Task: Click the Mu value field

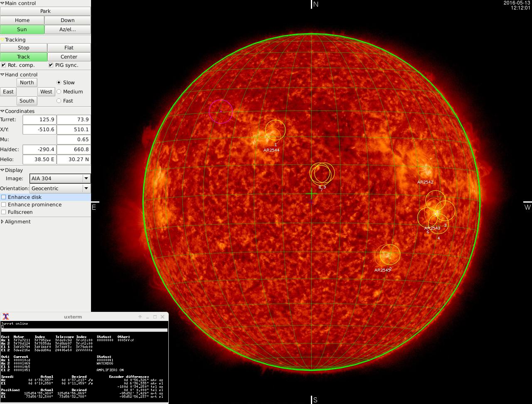Action: click(x=73, y=140)
